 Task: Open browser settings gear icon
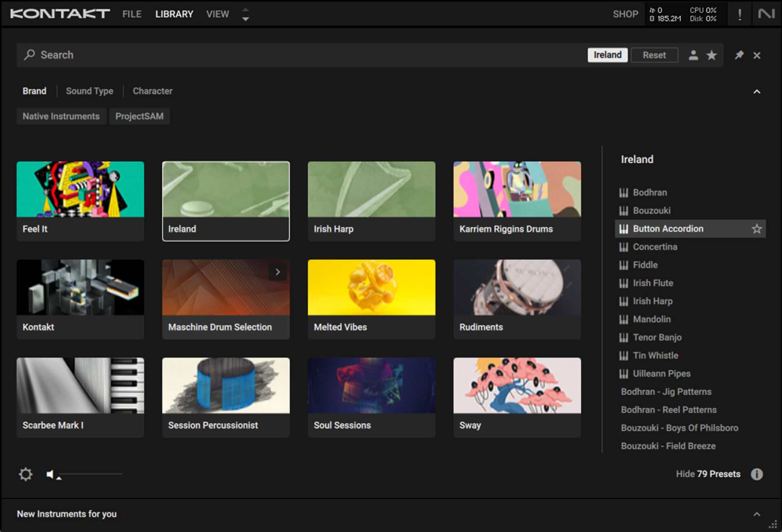pyautogui.click(x=25, y=474)
